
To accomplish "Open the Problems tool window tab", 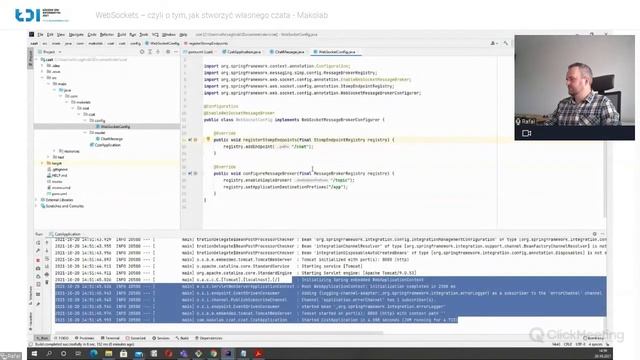I will pos(84,338).
